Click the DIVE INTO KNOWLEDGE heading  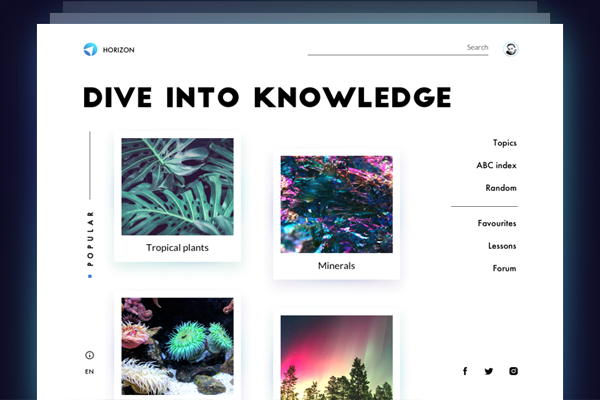tap(267, 98)
